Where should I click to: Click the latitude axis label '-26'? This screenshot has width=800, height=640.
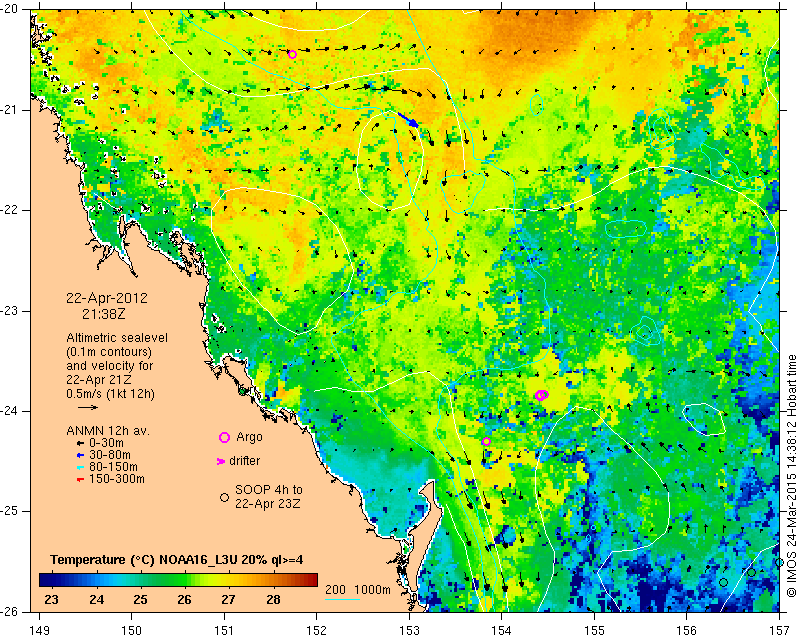[11, 611]
